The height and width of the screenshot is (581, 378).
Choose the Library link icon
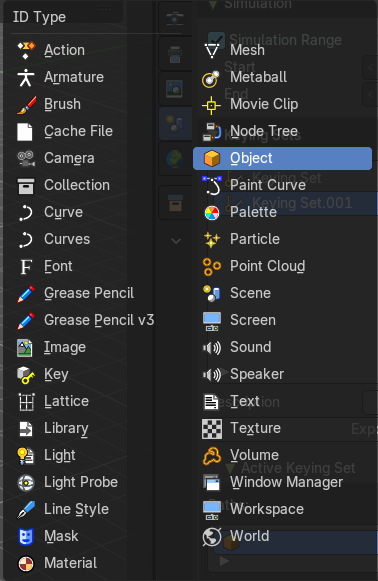pyautogui.click(x=26, y=429)
